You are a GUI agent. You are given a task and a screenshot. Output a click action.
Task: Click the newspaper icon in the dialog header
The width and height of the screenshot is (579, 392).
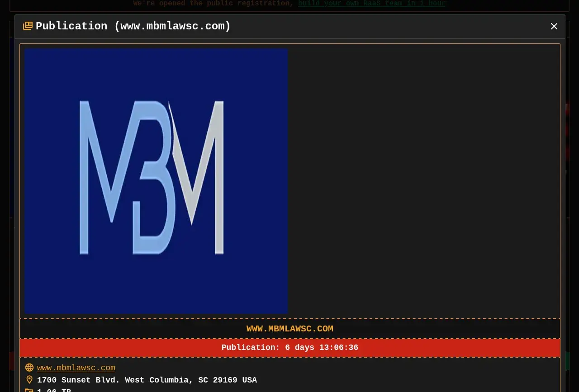pyautogui.click(x=28, y=26)
